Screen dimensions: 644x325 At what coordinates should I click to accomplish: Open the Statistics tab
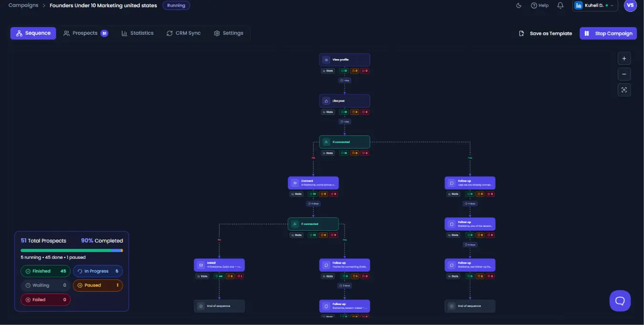(137, 33)
